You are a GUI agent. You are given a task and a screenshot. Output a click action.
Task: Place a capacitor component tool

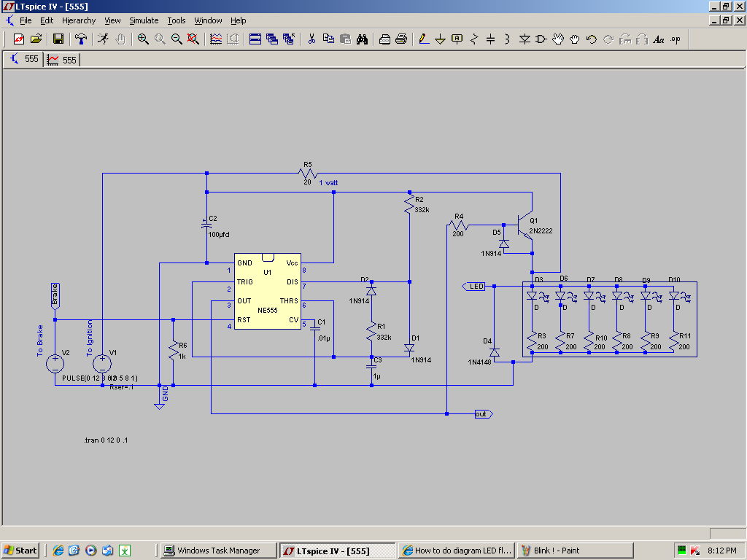[491, 39]
